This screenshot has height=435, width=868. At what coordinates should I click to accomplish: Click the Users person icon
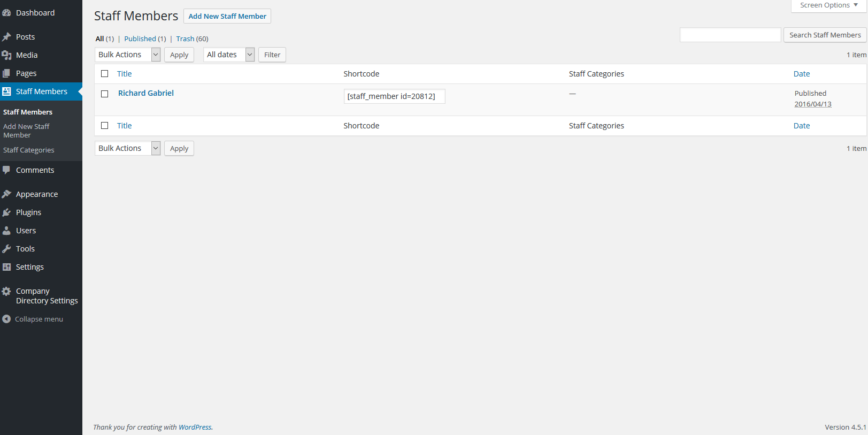(6, 231)
